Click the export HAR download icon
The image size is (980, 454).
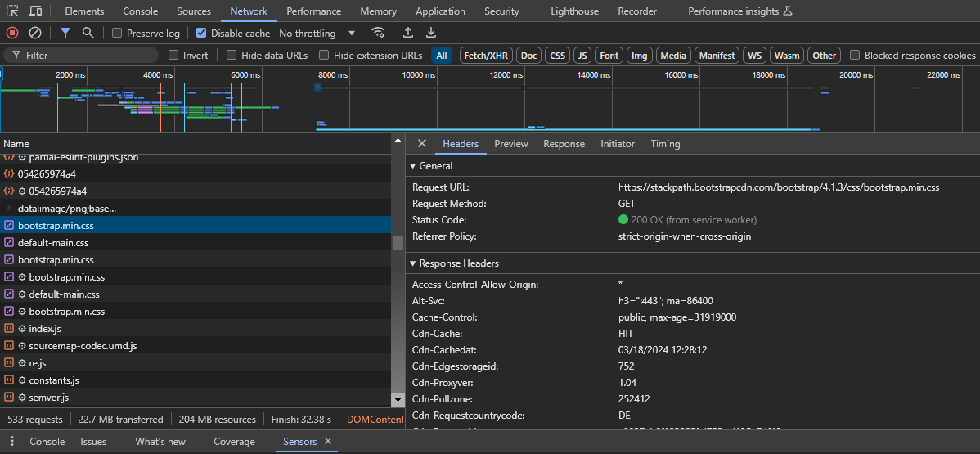tap(431, 33)
